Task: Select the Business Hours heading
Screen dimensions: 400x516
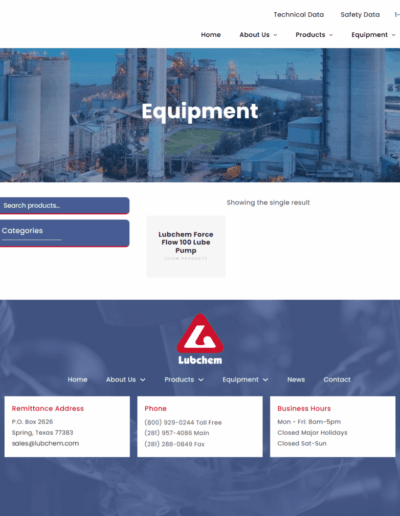Action: 304,409
